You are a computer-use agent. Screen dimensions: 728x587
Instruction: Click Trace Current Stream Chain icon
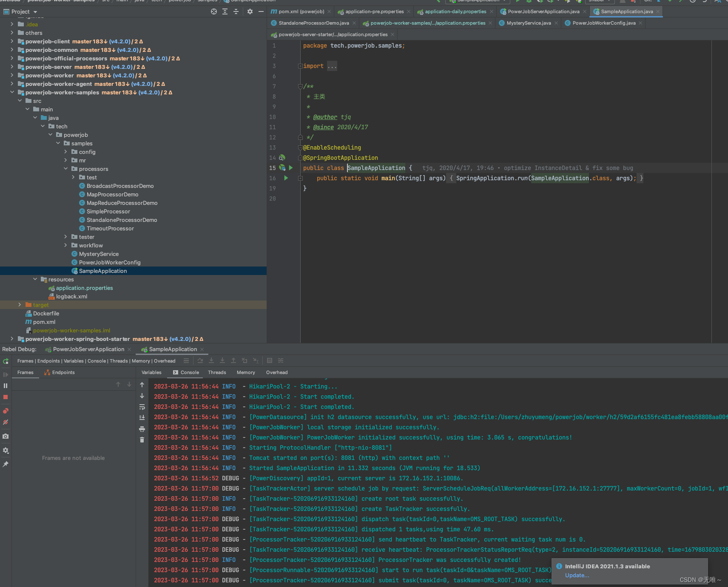tap(281, 360)
